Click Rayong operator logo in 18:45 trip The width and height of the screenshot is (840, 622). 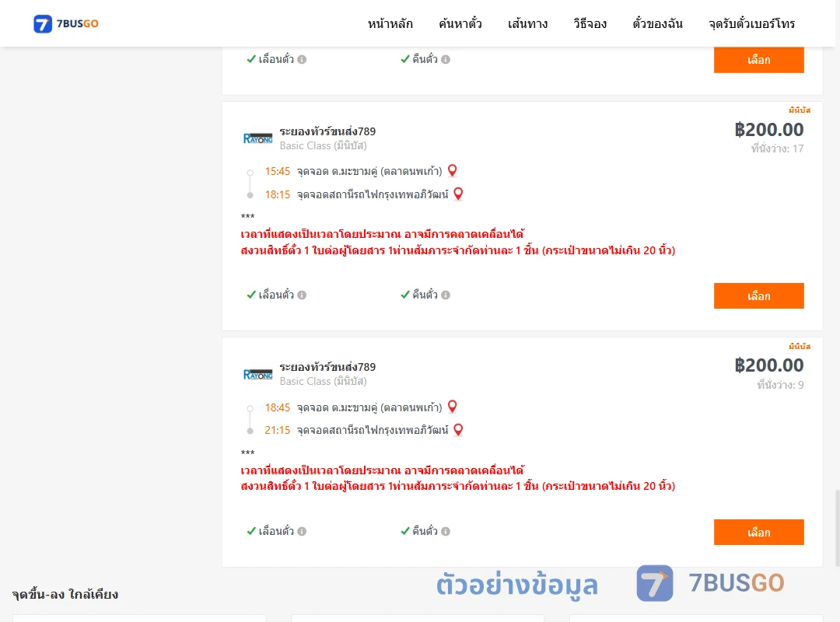(x=257, y=375)
